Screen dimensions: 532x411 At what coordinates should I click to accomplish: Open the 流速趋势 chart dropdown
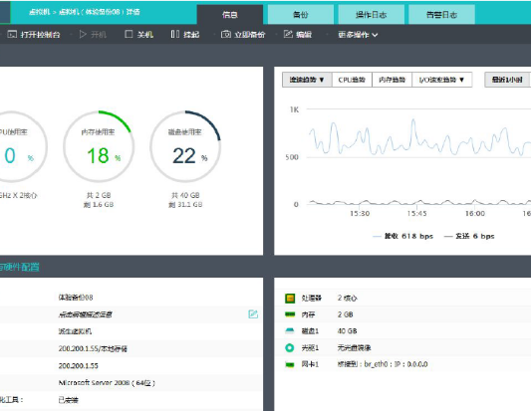click(x=307, y=80)
